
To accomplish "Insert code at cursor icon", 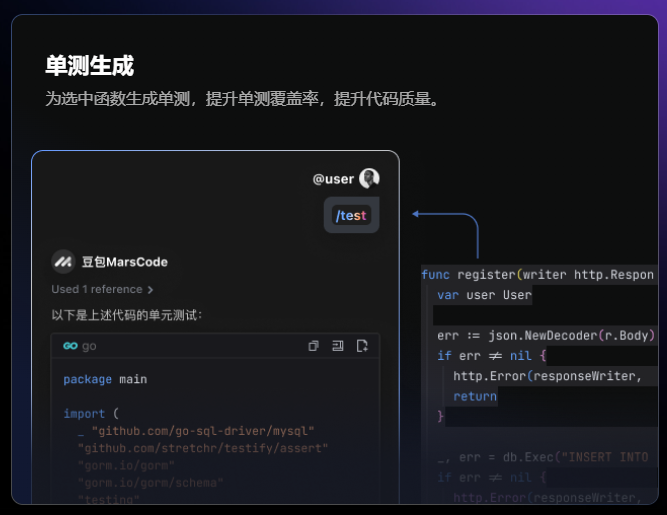I will (x=338, y=346).
